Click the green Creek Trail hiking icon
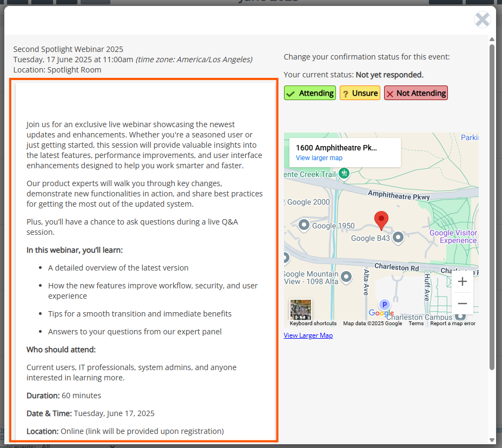Viewport: 502px width, 448px height. tap(344, 173)
